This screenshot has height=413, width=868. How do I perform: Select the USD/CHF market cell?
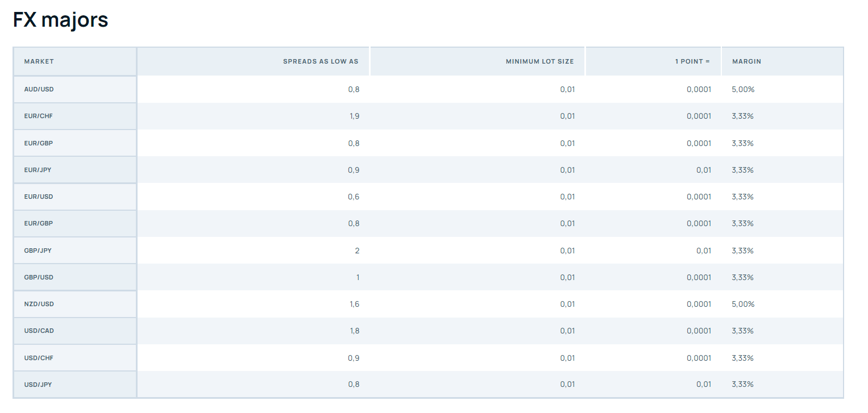click(x=38, y=358)
